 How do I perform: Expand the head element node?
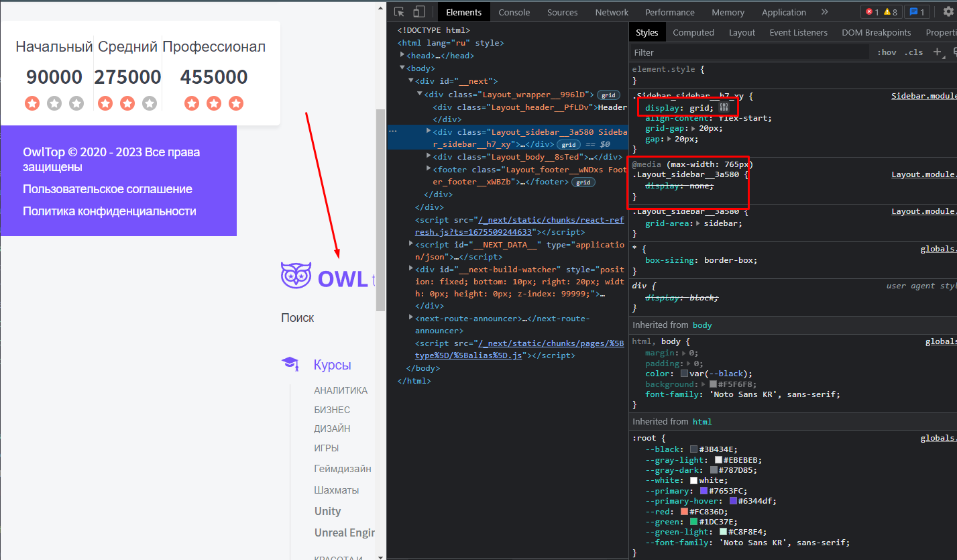(x=402, y=56)
